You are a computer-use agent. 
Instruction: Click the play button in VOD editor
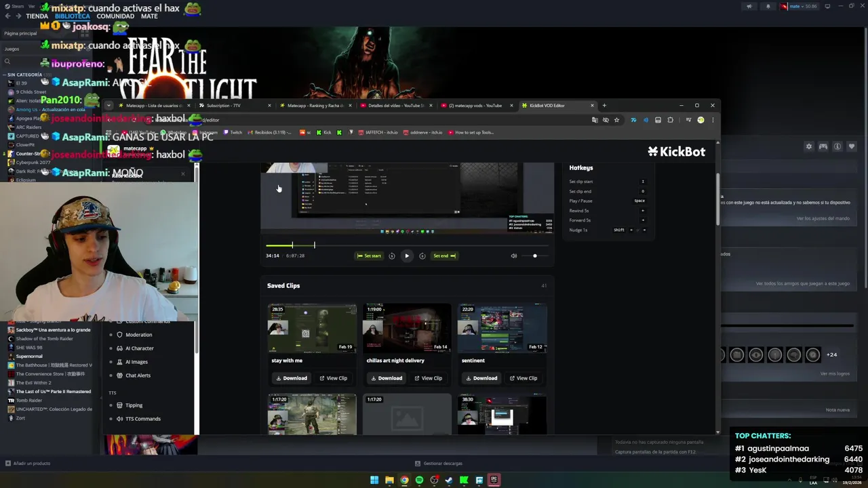click(407, 256)
